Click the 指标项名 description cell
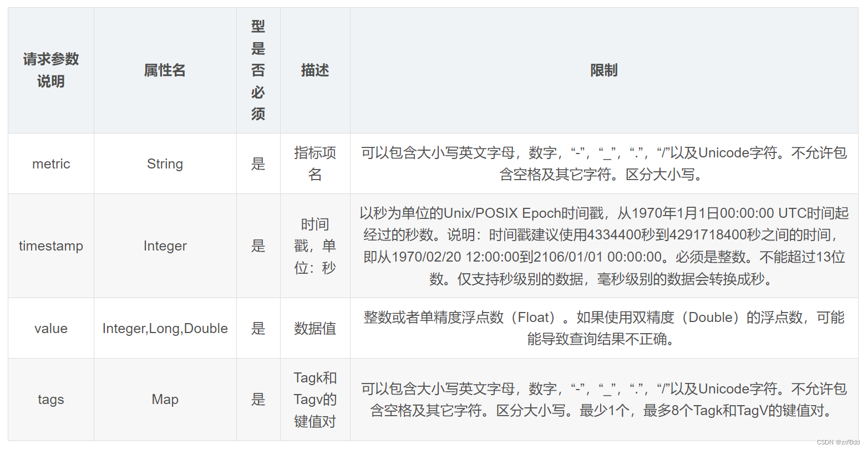Screen dimensions: 868x450 314,163
